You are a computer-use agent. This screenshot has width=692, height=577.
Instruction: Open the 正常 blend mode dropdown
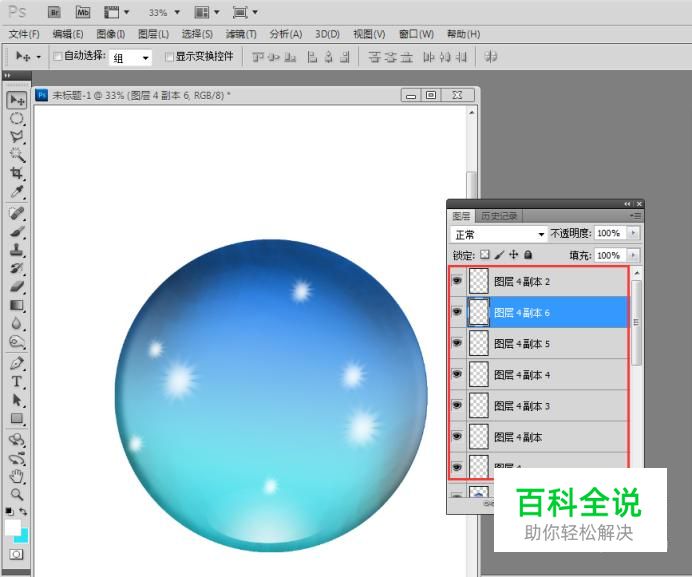tap(498, 234)
